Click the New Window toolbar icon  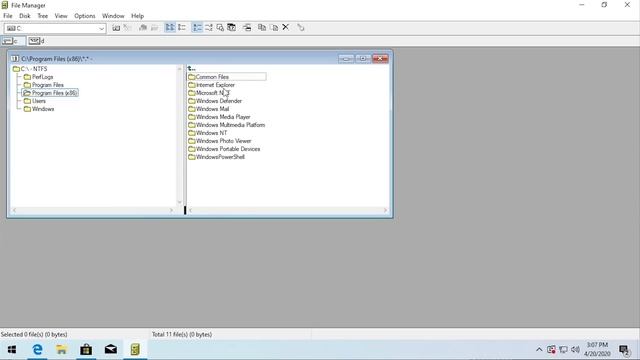tap(247, 28)
